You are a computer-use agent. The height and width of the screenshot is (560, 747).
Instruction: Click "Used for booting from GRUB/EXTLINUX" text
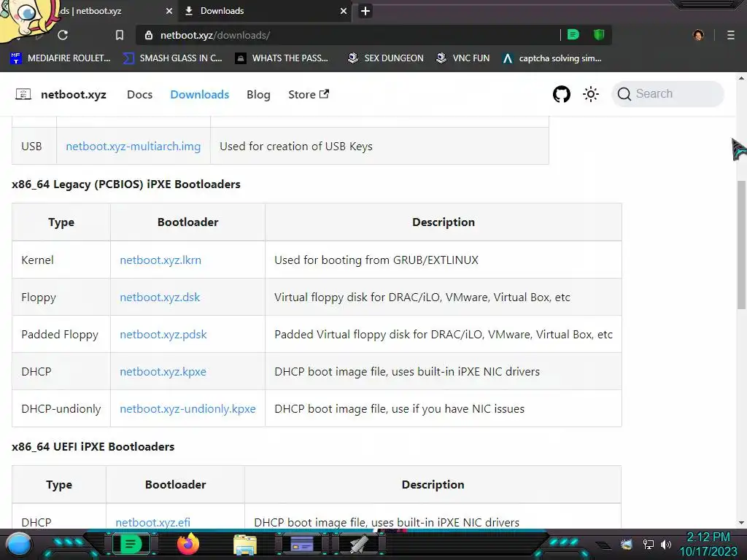[376, 260]
